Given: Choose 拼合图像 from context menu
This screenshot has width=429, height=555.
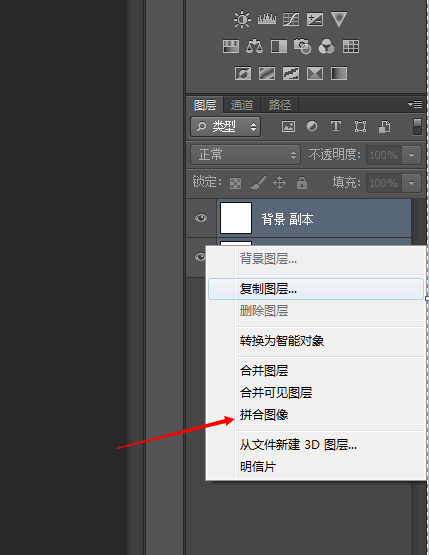Looking at the screenshot, I should 264,415.
